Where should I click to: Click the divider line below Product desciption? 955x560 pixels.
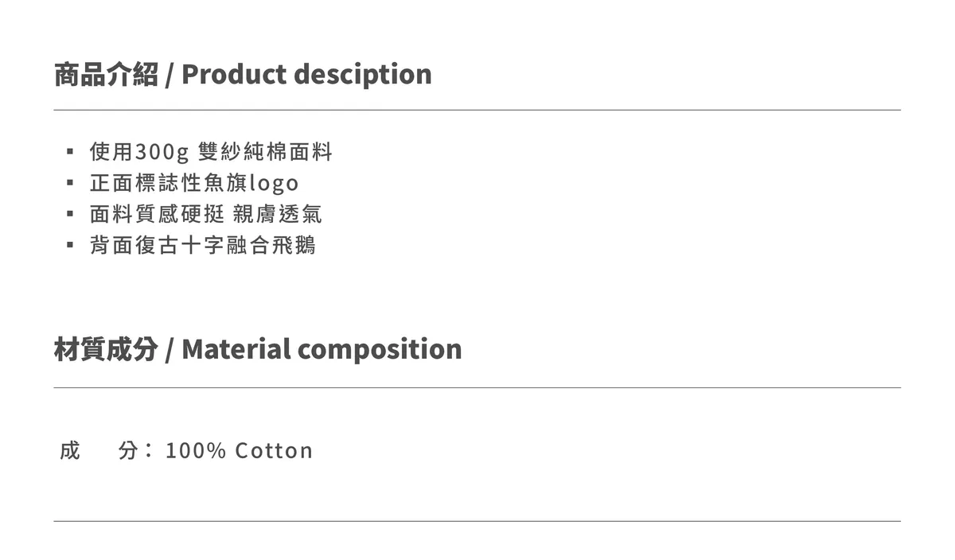tap(477, 110)
